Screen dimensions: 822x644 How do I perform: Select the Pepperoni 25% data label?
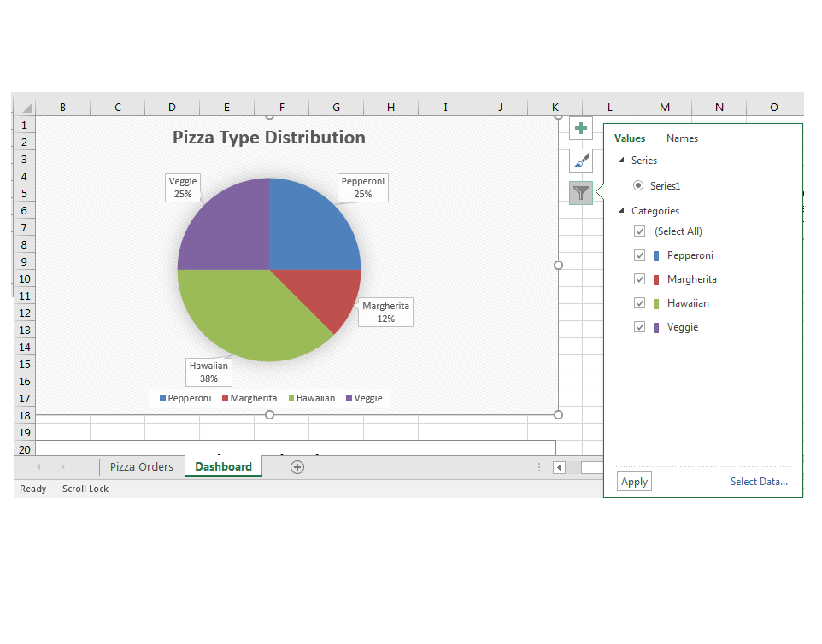click(363, 188)
